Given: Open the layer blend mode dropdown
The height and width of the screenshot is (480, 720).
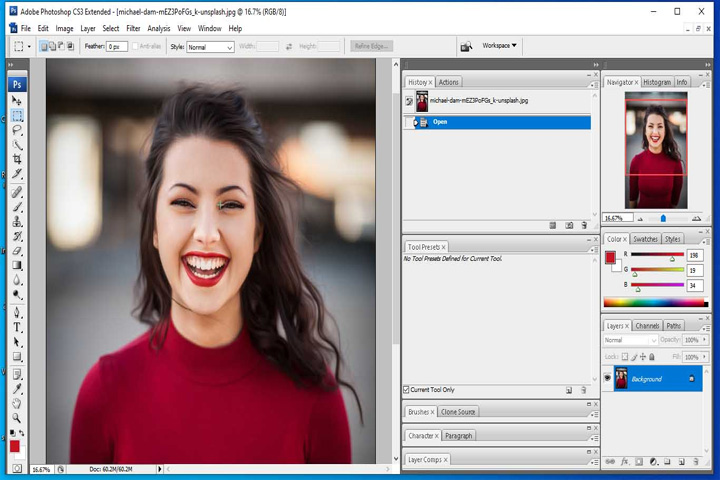Looking at the screenshot, I should coord(630,340).
